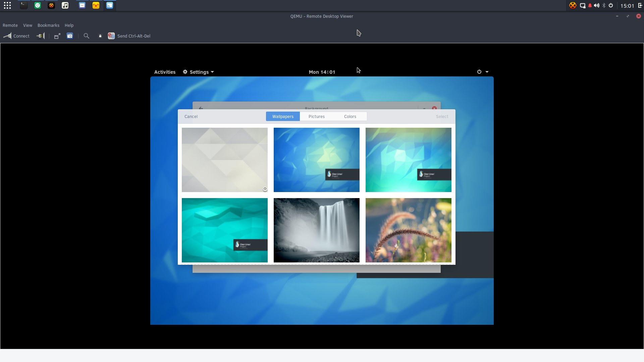Close the Background settings window
This screenshot has width=644, height=362.
[434, 108]
